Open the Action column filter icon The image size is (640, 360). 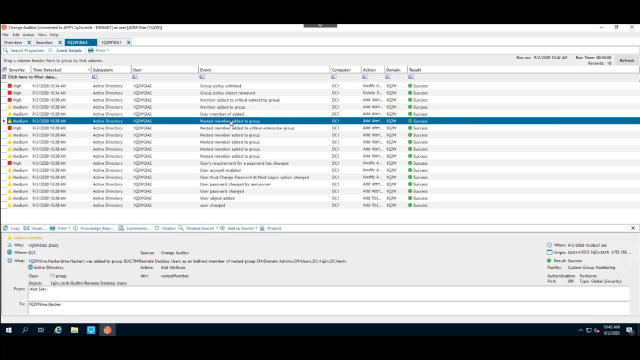coord(364,77)
